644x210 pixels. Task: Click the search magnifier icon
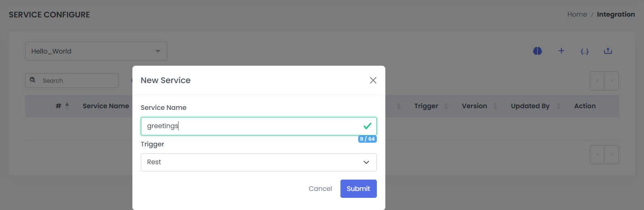[33, 80]
